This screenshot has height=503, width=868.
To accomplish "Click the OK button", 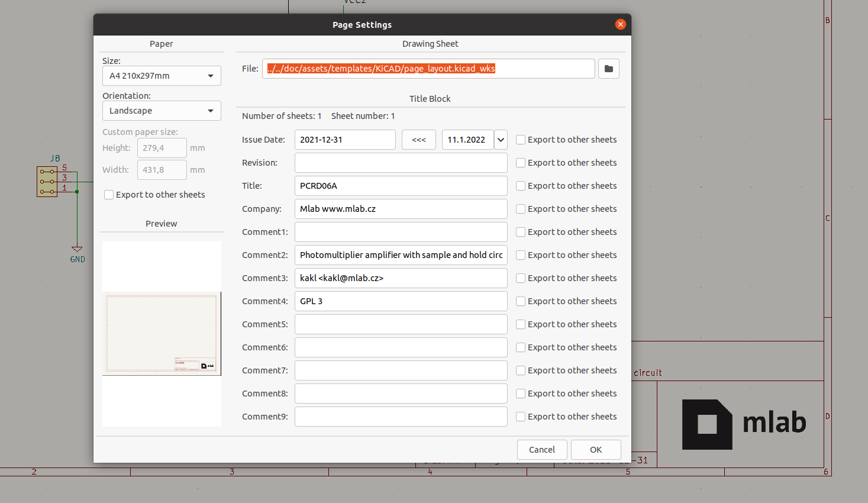I will 596,450.
